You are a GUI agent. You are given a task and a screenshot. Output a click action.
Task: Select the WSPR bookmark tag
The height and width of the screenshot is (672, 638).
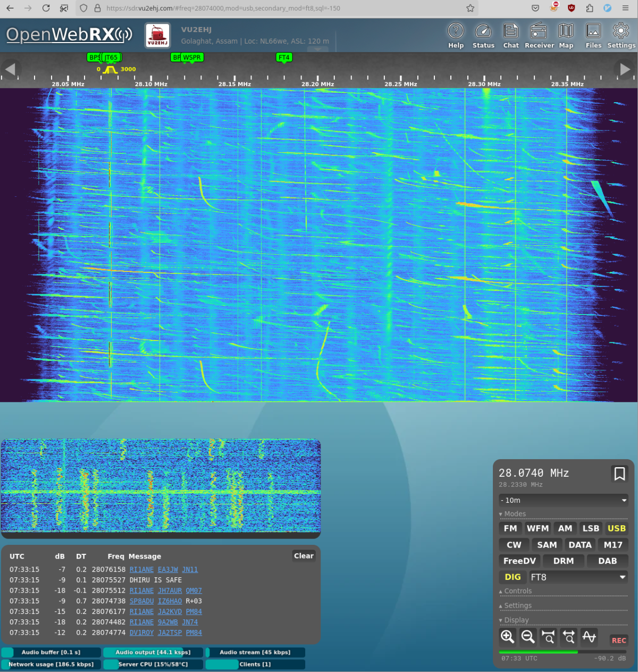click(x=192, y=57)
